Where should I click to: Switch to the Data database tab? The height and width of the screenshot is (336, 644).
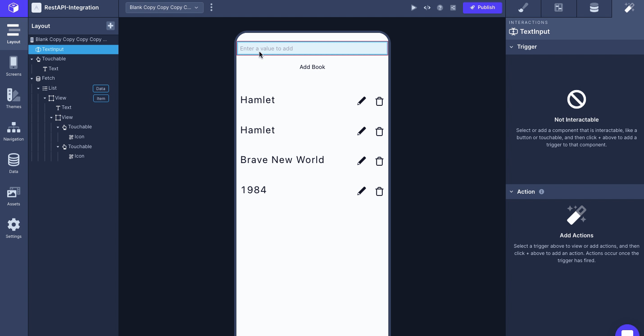594,8
